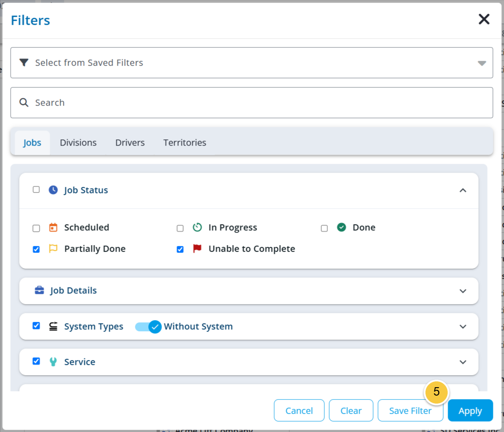The height and width of the screenshot is (432, 504).
Task: Close the Filters dialog
Action: tap(484, 19)
